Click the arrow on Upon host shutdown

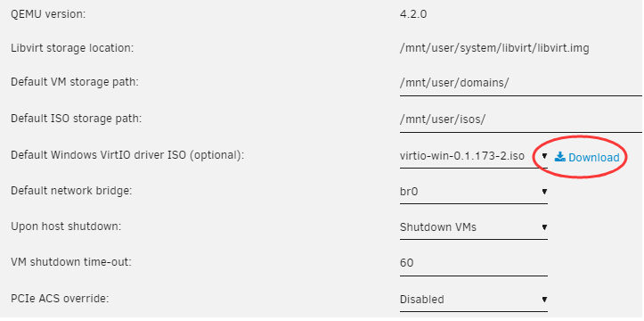pos(544,227)
